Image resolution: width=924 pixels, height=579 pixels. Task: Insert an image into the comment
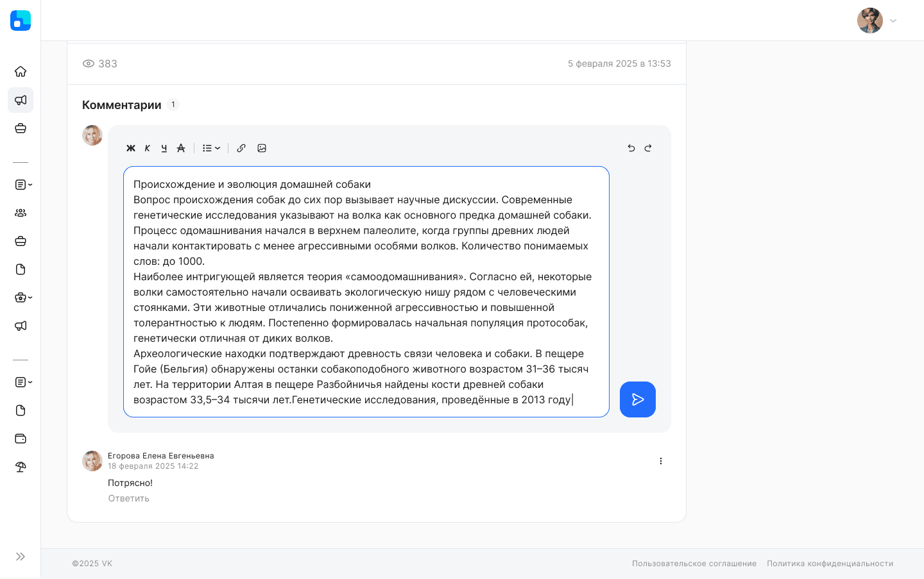(262, 148)
